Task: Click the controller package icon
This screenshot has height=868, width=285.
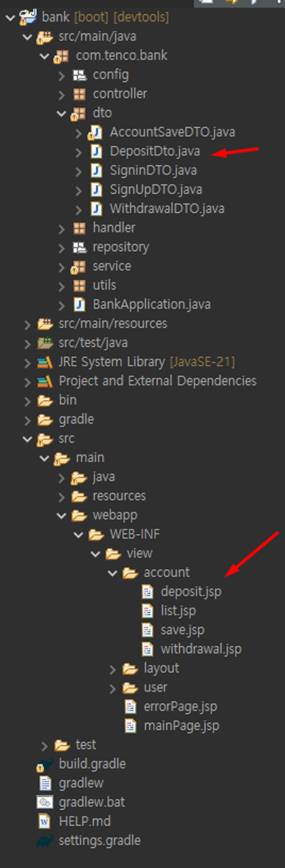Action: (x=79, y=94)
